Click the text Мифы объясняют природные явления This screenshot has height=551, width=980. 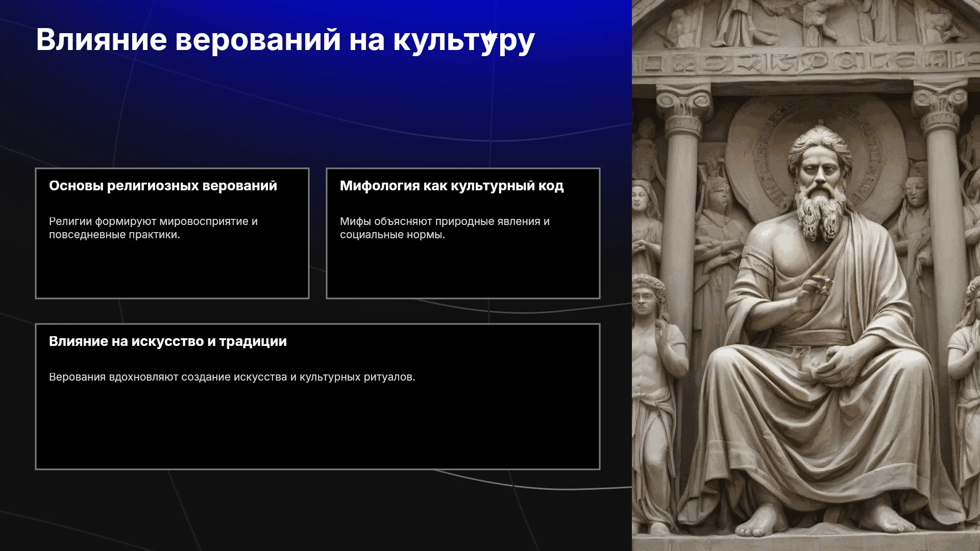coord(445,228)
